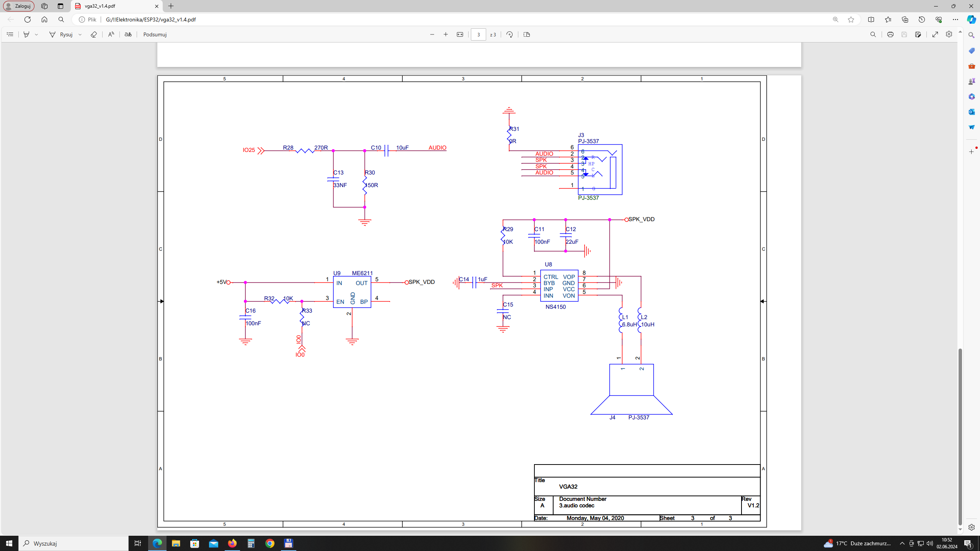Select the Rysuj draw tool
The image size is (980, 551).
pos(61,34)
